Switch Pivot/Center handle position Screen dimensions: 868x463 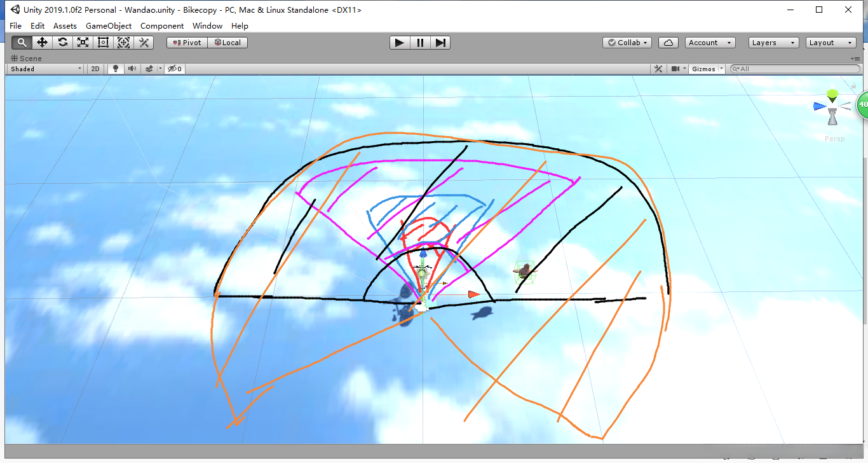click(x=187, y=43)
